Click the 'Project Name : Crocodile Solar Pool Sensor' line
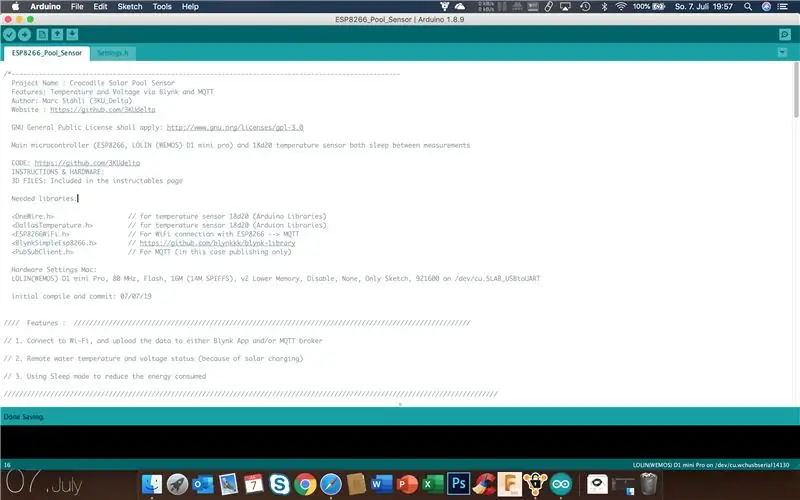Screen dimensions: 800x500 (93, 83)
